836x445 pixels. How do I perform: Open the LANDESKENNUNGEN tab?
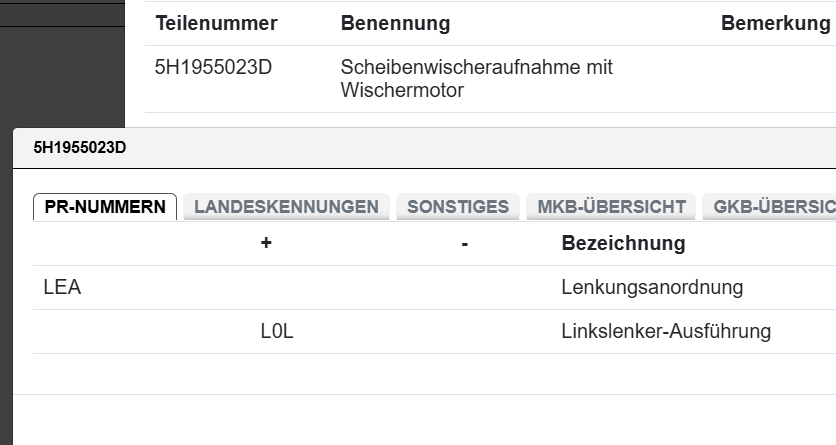[x=286, y=207]
